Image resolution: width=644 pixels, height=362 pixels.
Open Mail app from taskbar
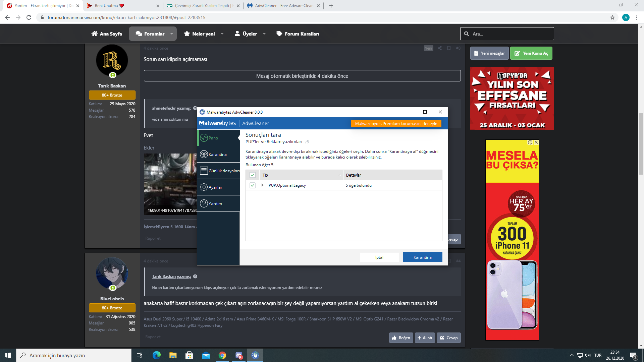tap(206, 355)
